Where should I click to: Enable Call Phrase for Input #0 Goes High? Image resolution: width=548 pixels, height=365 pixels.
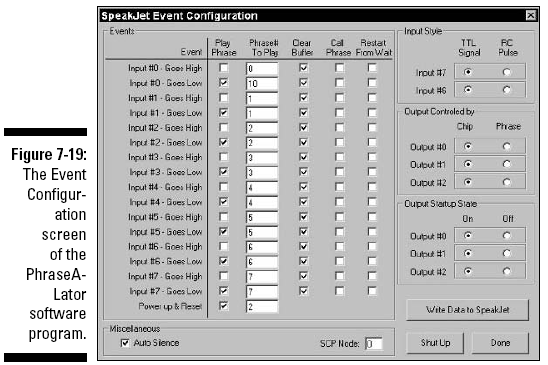click(339, 67)
